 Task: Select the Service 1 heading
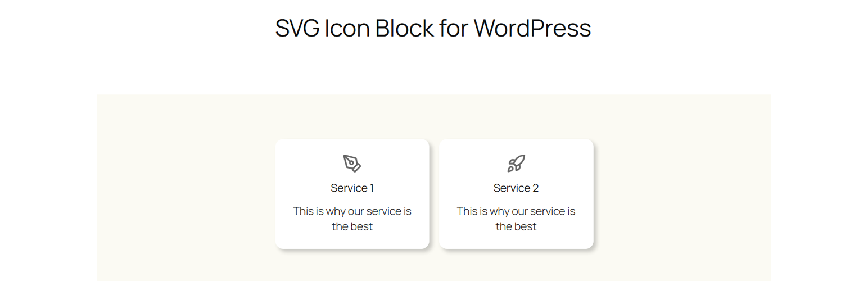(x=352, y=188)
